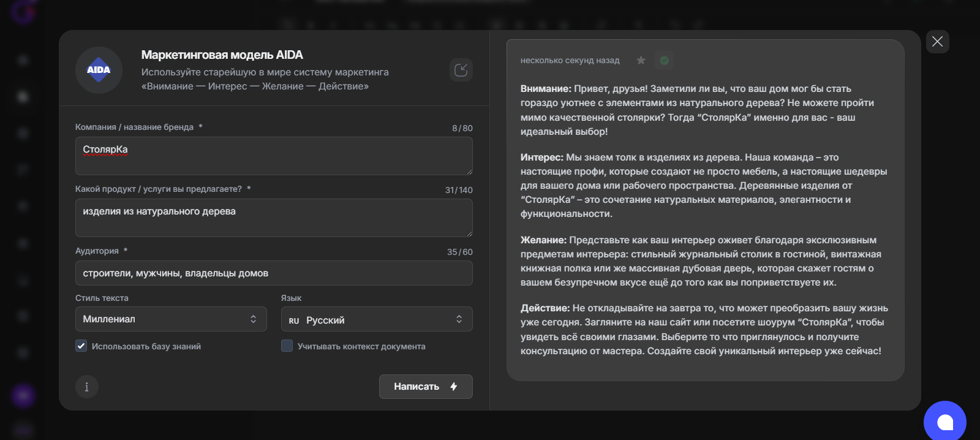Focus the company name field "СтолярКа"
This screenshot has height=440, width=980.
tap(274, 156)
